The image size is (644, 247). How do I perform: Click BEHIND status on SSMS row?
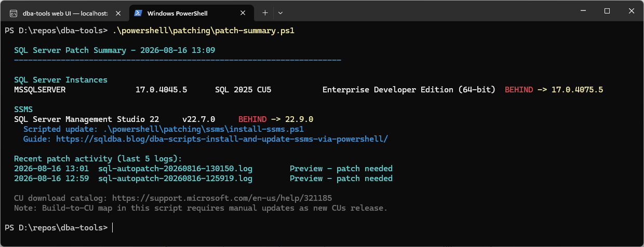(252, 119)
